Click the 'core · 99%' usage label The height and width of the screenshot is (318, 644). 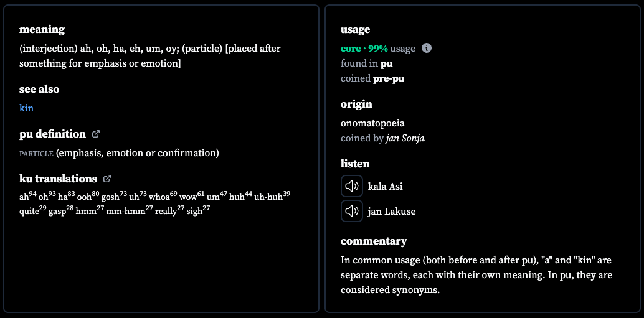click(x=364, y=49)
